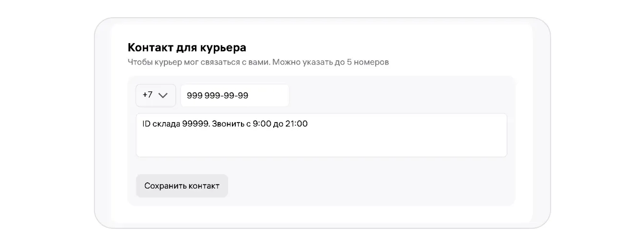Click Чтобы курьер мог связаться subtitle

click(x=195, y=62)
